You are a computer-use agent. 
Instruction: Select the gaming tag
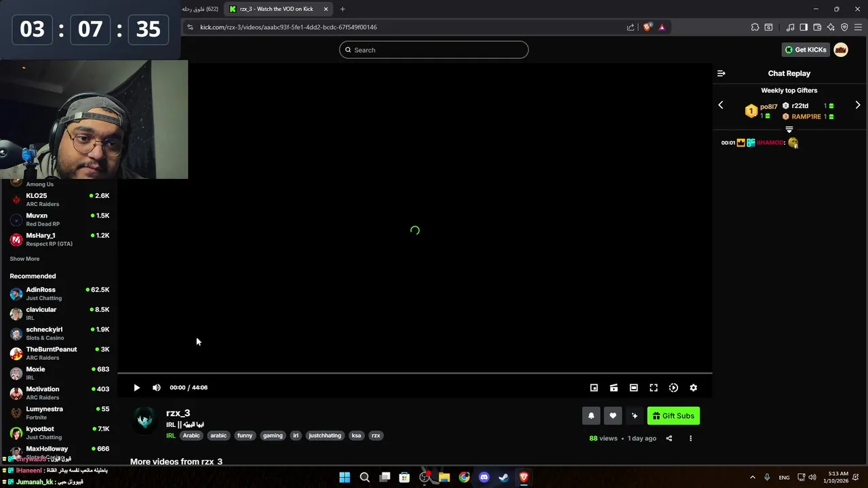pyautogui.click(x=273, y=436)
